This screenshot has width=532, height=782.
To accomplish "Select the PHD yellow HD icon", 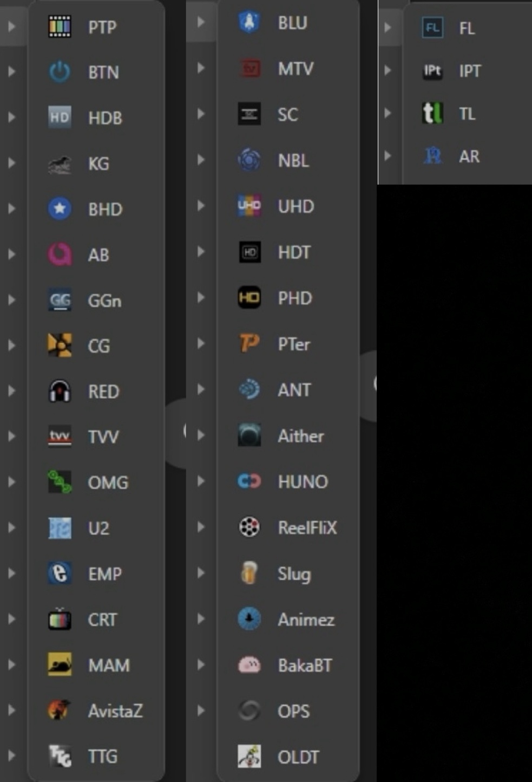I will coord(249,298).
